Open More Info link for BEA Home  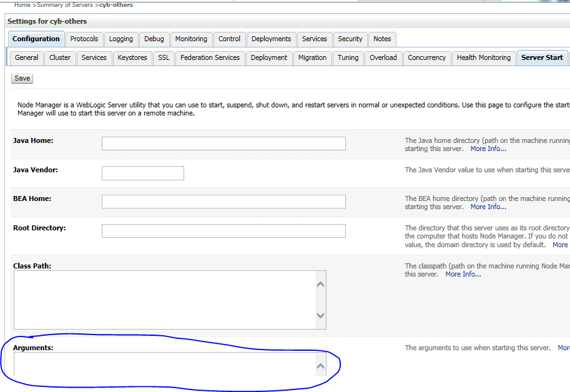pos(488,207)
